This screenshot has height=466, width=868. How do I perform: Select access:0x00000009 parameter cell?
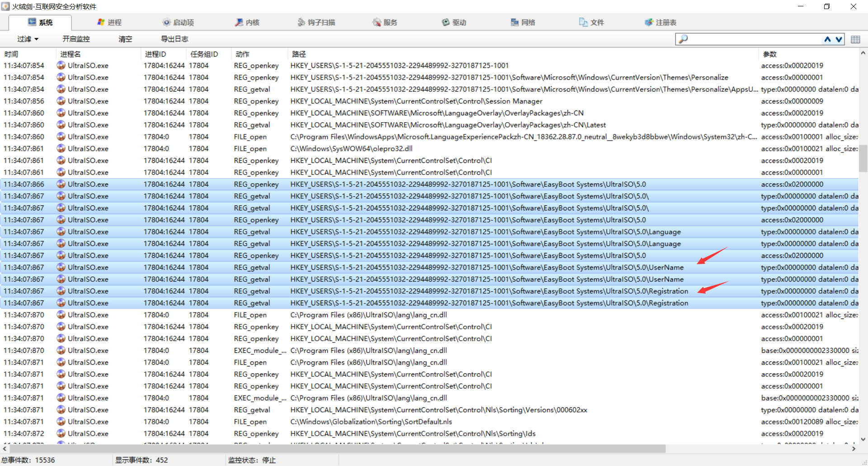click(792, 101)
